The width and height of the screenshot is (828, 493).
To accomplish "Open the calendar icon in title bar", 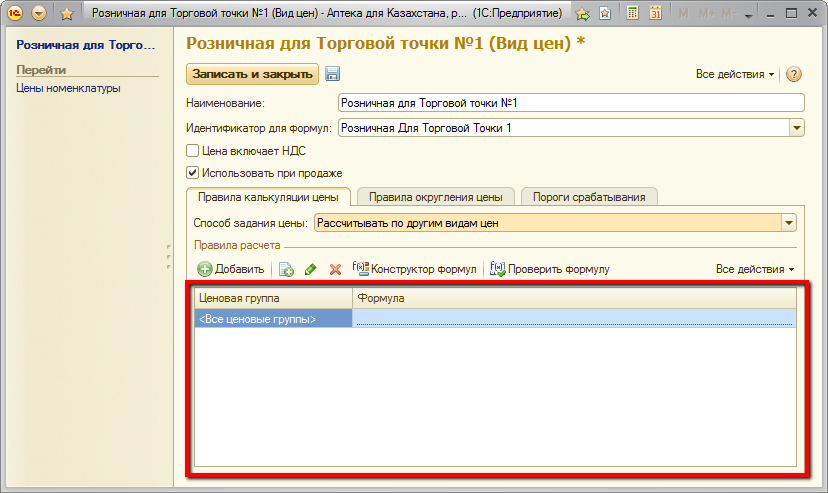I will [x=656, y=14].
